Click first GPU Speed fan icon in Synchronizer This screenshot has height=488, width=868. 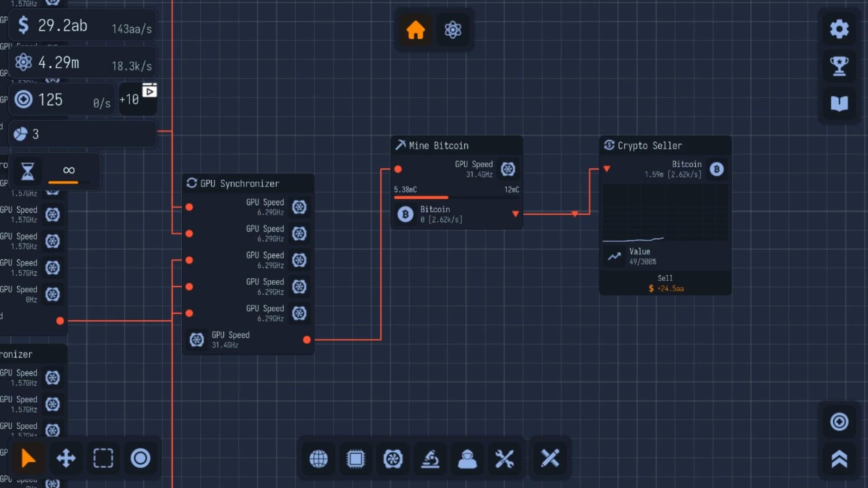pos(299,207)
